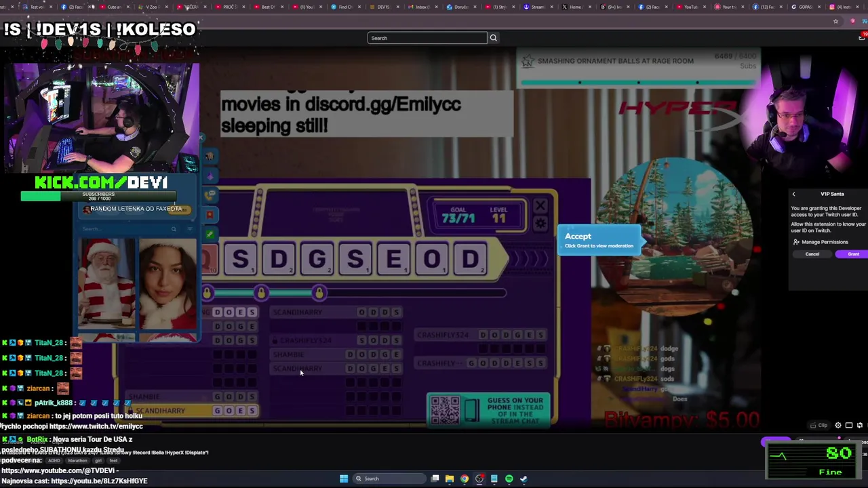The height and width of the screenshot is (488, 868).
Task: Close the word game overlay with X
Action: point(540,206)
